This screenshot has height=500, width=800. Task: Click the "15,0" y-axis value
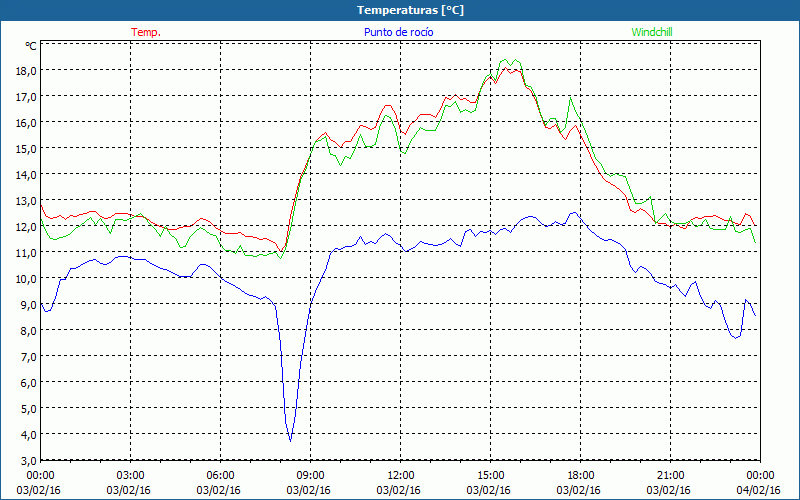coord(26,148)
